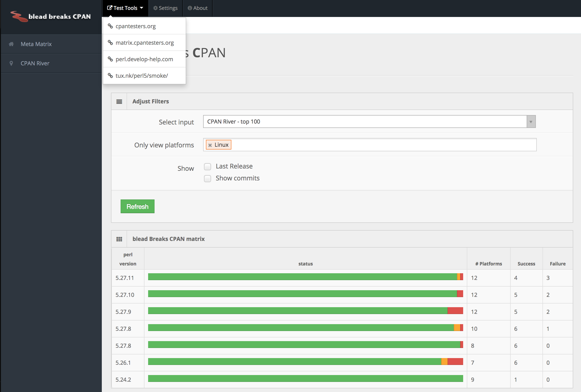
Task: Enable the Last Release checkbox
Action: click(x=207, y=166)
